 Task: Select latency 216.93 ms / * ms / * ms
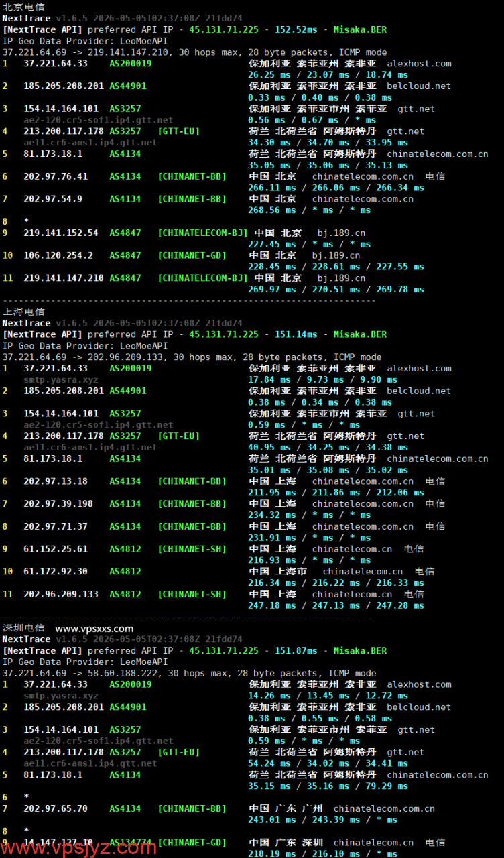point(309,560)
